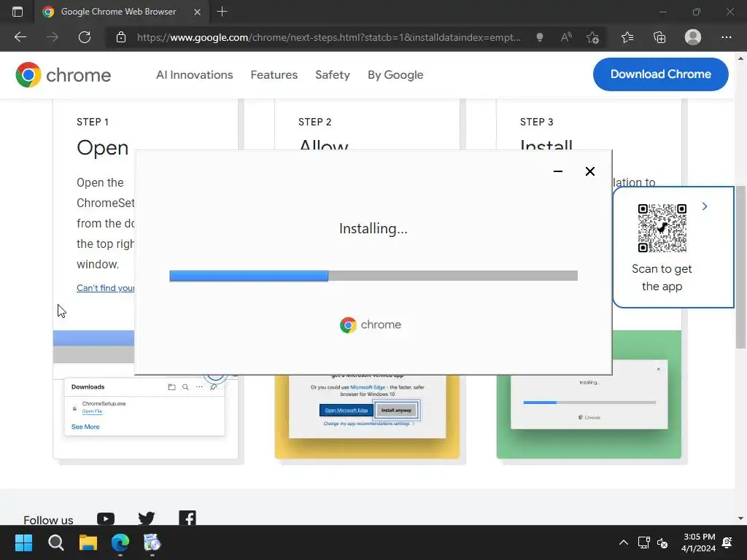
Task: Open the Edge tab actions menu icon
Action: click(18, 12)
